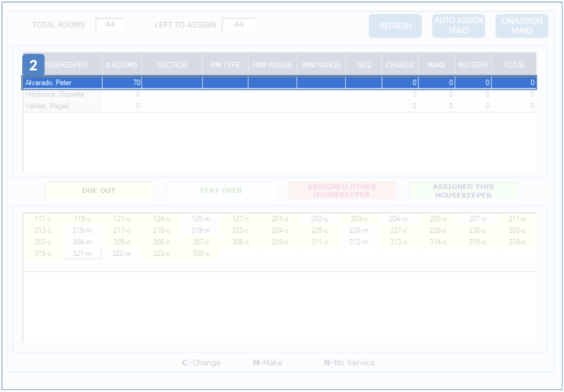Click the Stay Over legend swatch
This screenshot has width=564, height=392.
click(x=220, y=191)
